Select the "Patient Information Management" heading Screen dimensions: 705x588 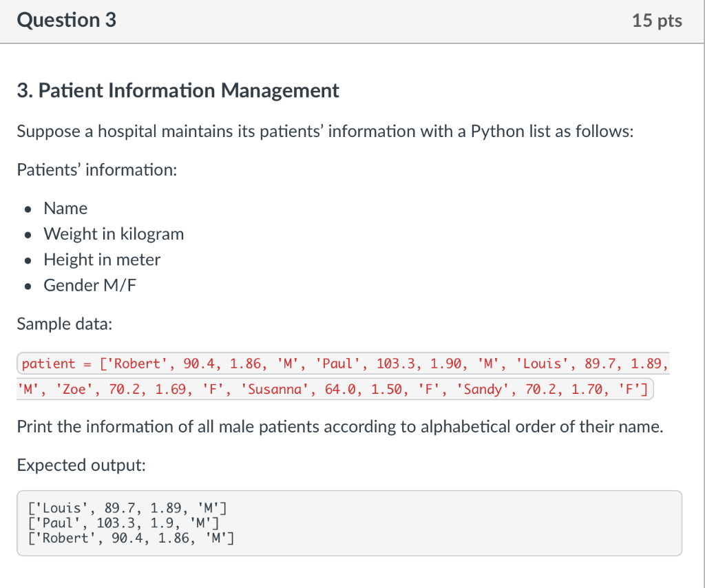coord(178,91)
